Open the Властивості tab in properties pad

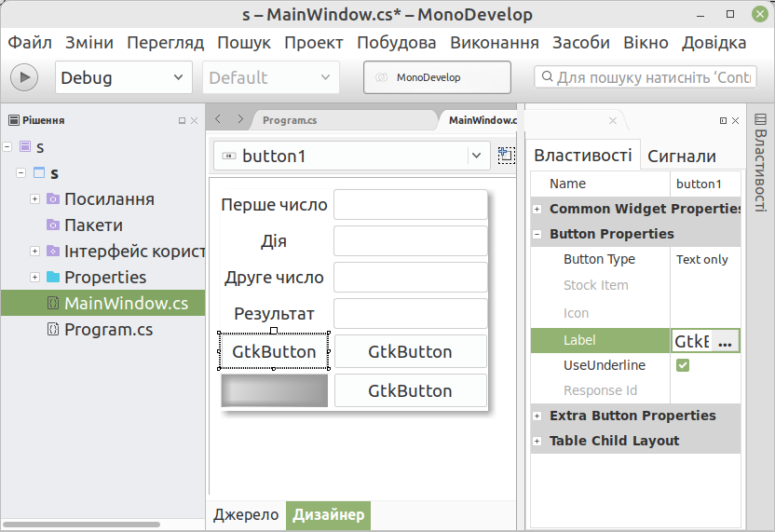coord(583,156)
